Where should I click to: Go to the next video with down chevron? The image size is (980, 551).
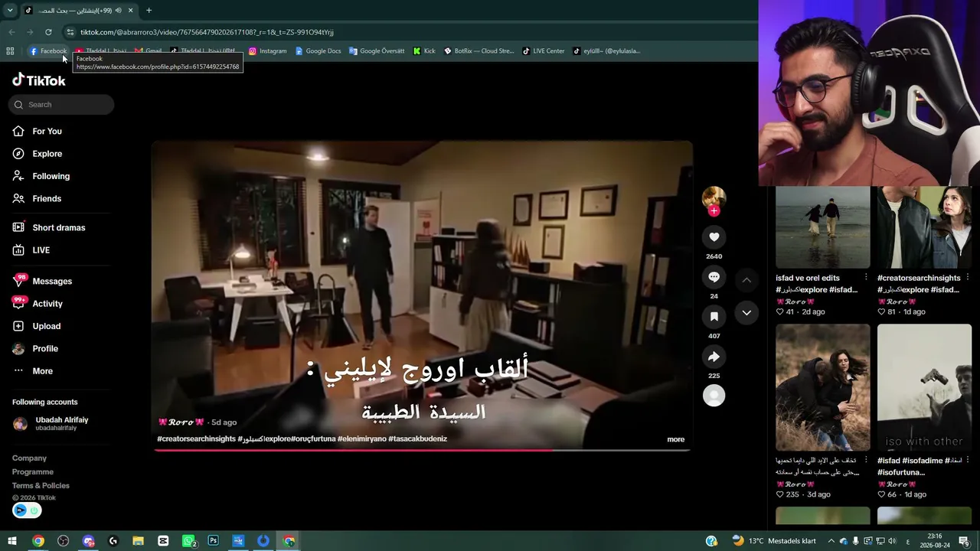[746, 313]
